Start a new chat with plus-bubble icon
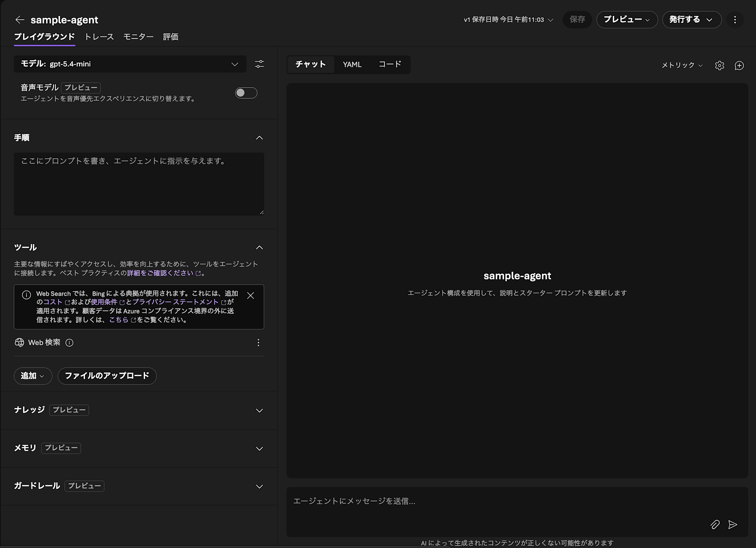756x548 pixels. (x=739, y=65)
